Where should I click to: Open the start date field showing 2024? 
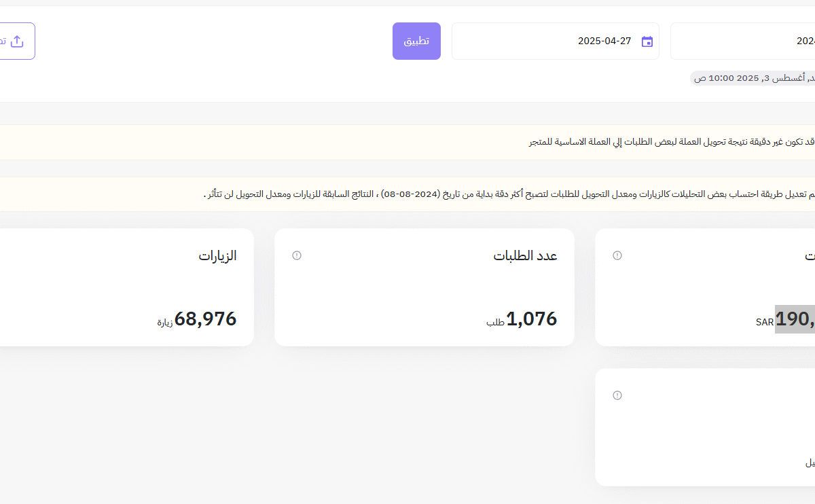[x=747, y=41]
